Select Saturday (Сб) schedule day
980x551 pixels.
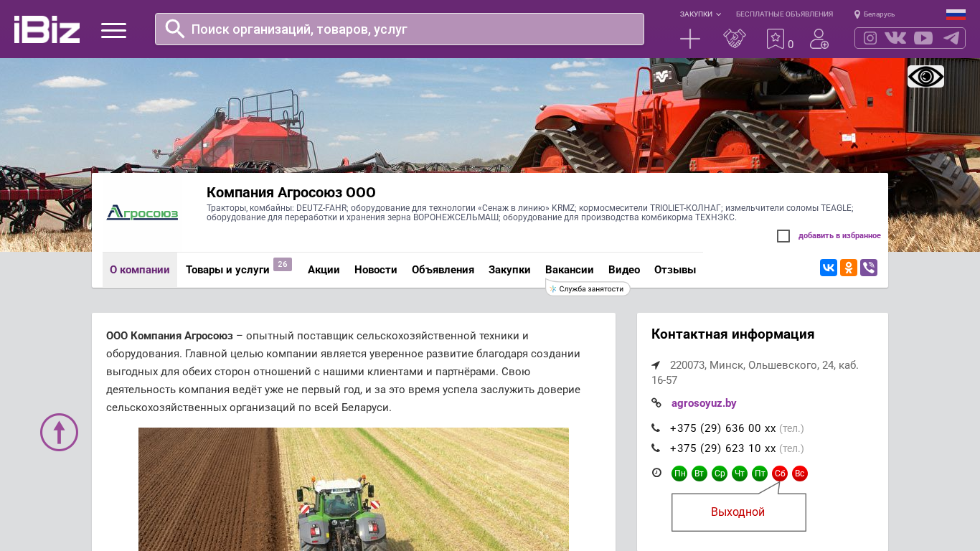click(x=780, y=474)
